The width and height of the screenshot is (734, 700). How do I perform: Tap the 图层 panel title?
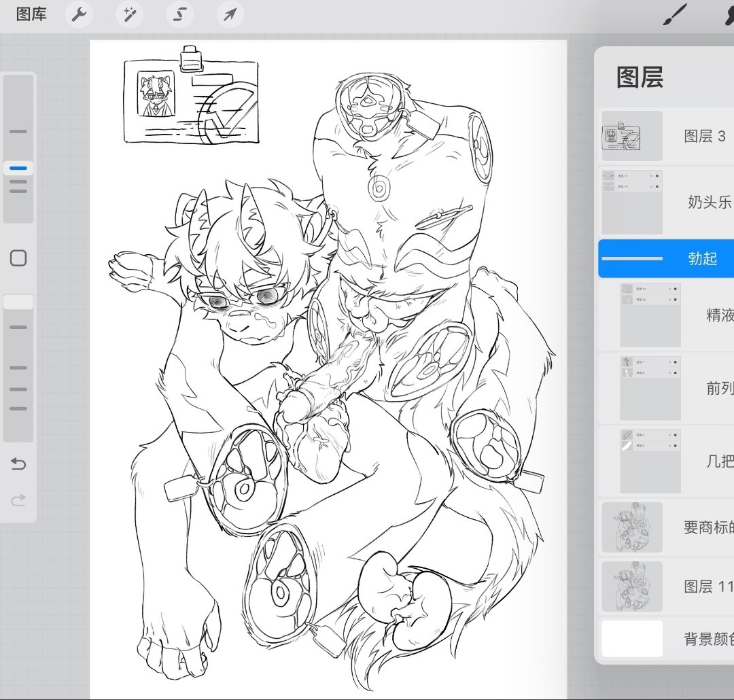coord(640,77)
